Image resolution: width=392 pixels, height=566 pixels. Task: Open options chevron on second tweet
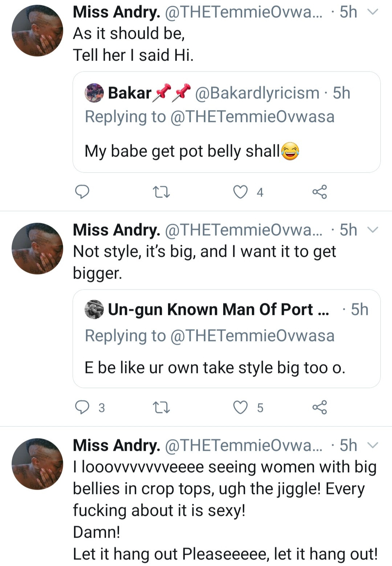(373, 230)
